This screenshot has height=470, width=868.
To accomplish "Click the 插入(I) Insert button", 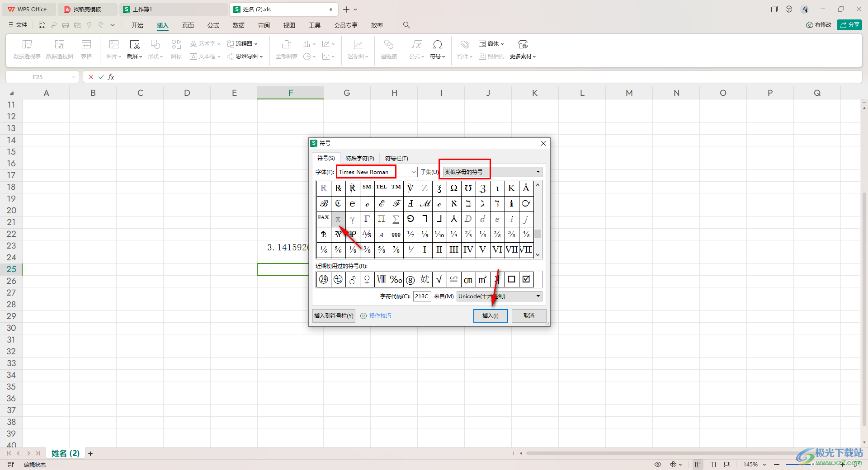I will [491, 316].
